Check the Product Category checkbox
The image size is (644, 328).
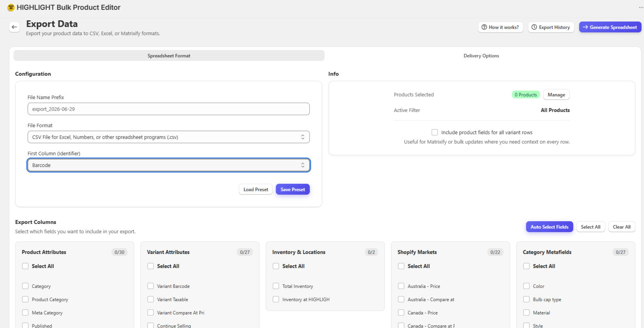[25, 299]
